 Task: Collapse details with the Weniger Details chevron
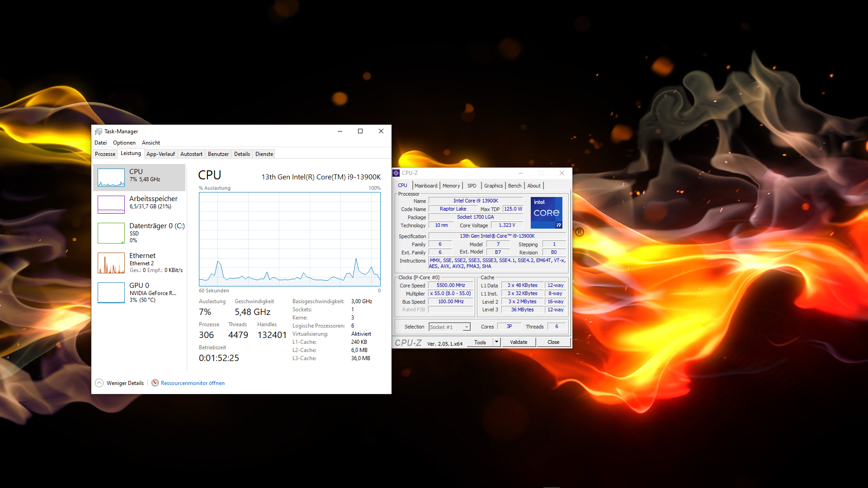pyautogui.click(x=99, y=383)
